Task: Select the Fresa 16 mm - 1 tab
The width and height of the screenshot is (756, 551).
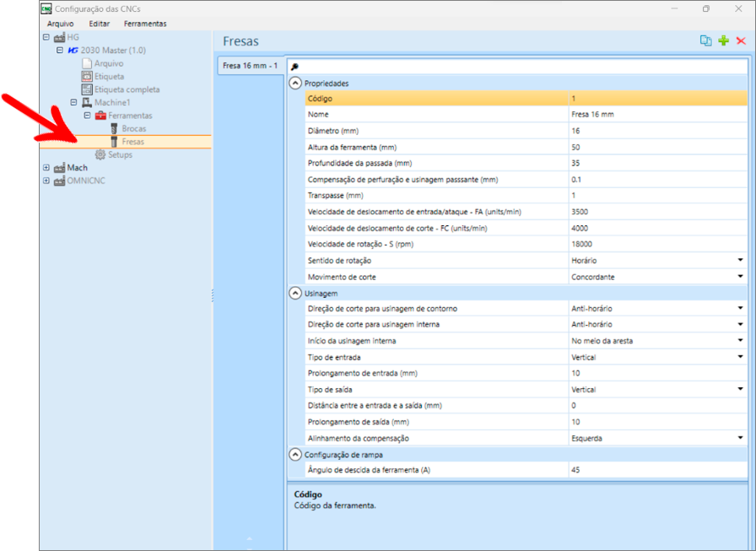Action: 250,66
